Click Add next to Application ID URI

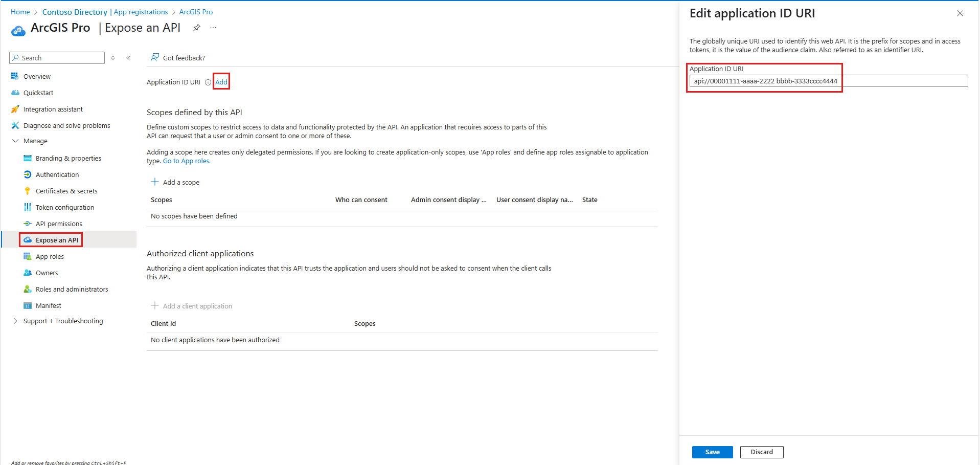221,82
